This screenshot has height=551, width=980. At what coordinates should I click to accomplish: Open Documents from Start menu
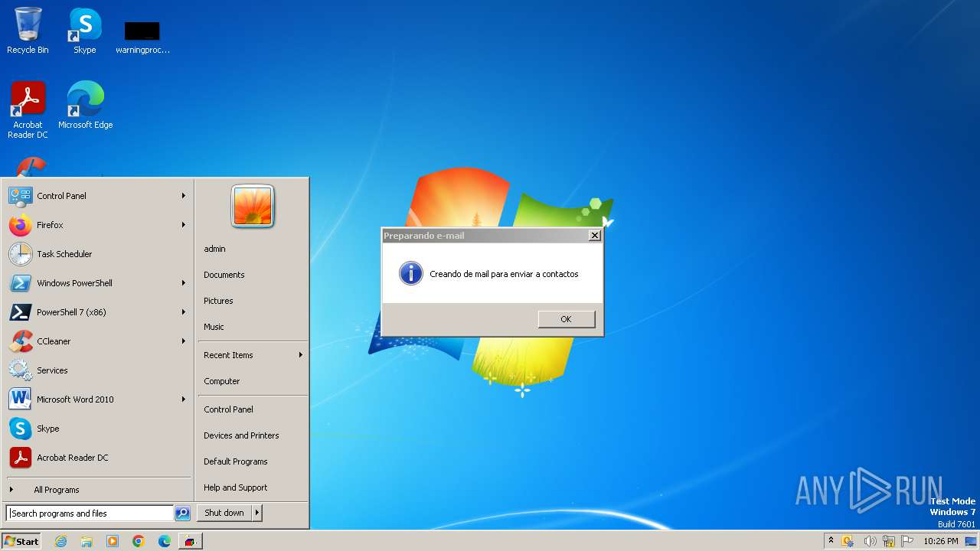click(224, 275)
